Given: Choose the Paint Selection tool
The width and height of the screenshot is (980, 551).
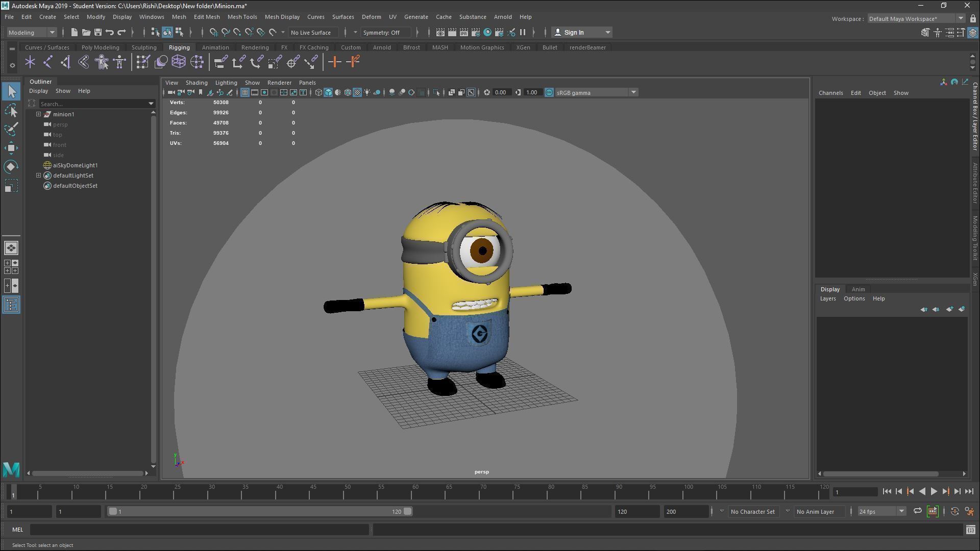Looking at the screenshot, I should pyautogui.click(x=11, y=129).
